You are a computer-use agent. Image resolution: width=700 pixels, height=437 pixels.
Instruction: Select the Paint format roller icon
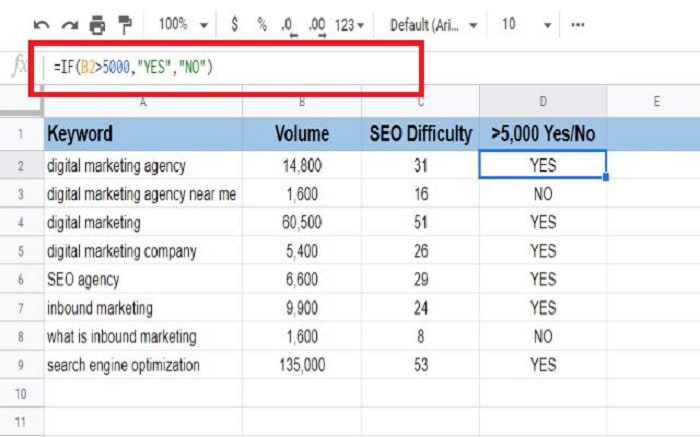125,24
